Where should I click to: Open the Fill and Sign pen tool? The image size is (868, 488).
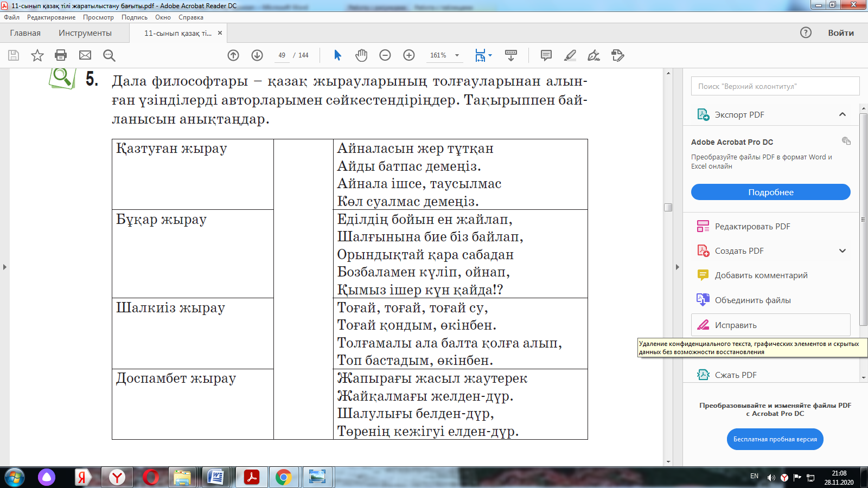point(594,55)
